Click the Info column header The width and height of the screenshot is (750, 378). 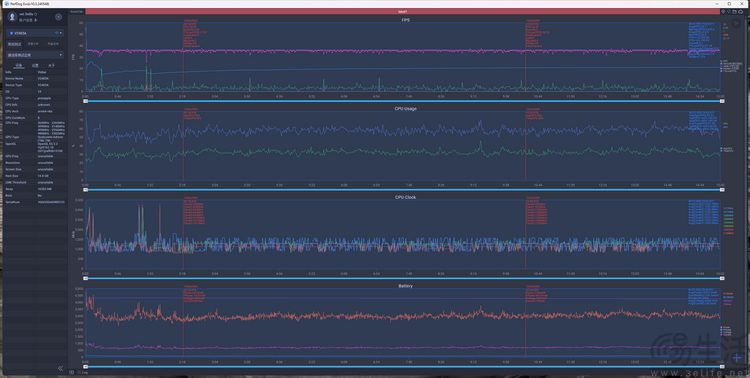pyautogui.click(x=8, y=72)
